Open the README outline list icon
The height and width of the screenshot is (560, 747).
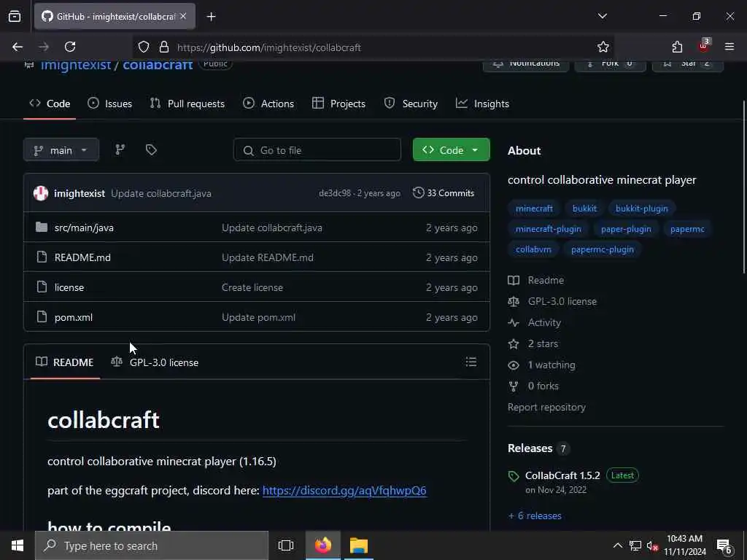click(471, 362)
